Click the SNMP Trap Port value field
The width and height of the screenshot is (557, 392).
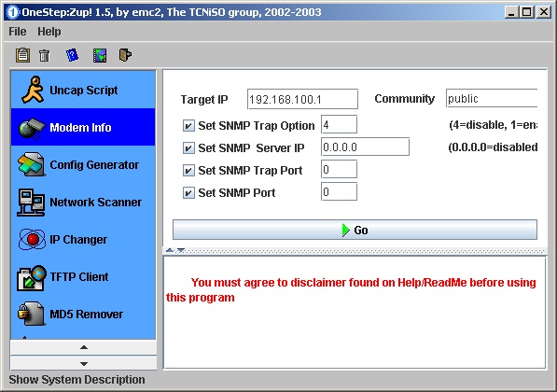tap(339, 169)
